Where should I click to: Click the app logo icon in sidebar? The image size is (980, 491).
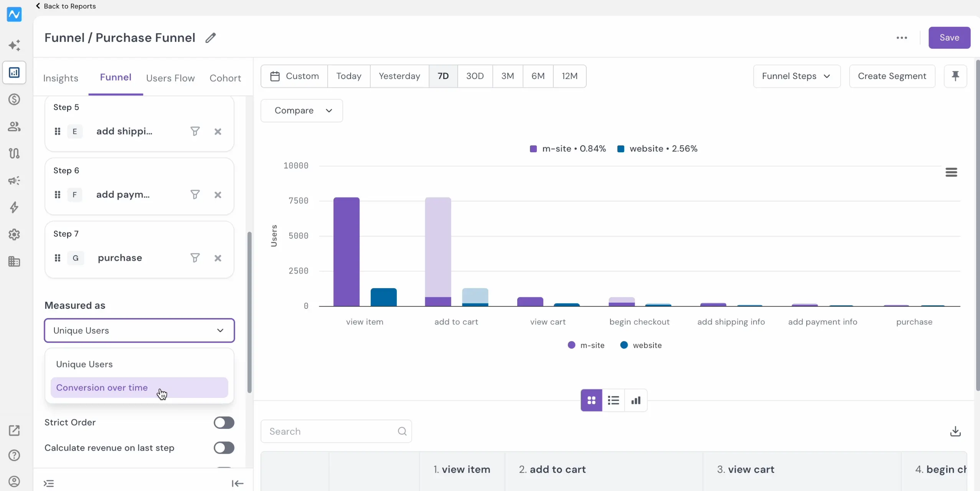pos(14,14)
